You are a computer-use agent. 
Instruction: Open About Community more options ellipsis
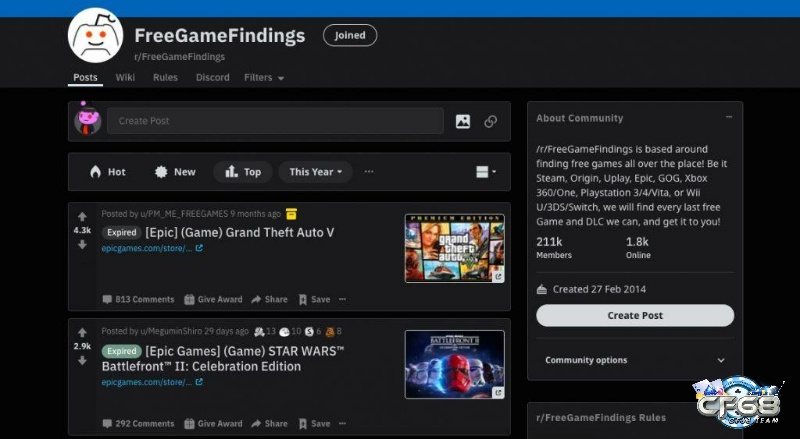729,117
